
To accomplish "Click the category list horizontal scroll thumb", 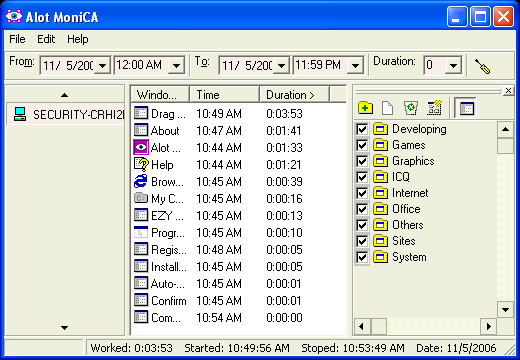I will (x=379, y=326).
